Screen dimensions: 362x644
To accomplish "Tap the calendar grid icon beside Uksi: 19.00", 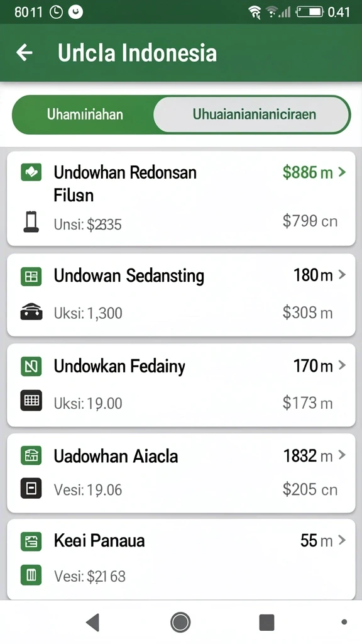I will coord(31,401).
